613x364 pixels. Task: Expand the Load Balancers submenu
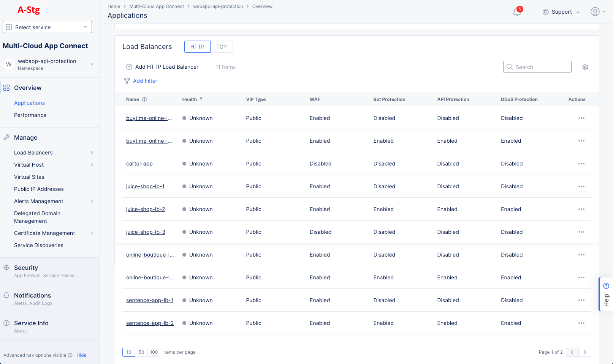point(92,153)
